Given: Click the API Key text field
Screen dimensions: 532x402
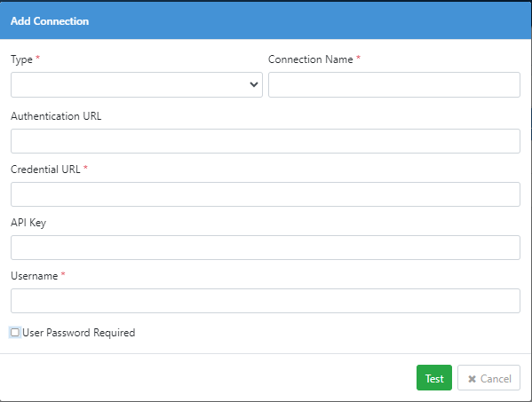Looking at the screenshot, I should [x=266, y=248].
